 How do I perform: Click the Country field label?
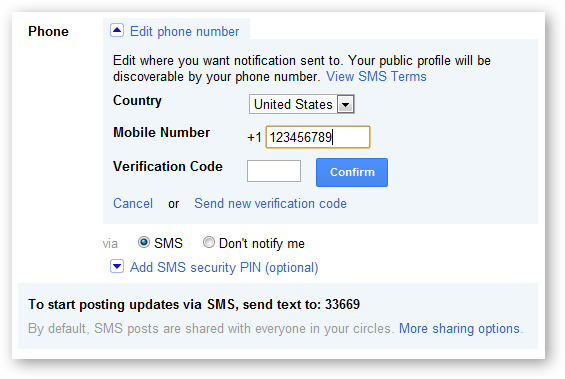click(x=137, y=101)
